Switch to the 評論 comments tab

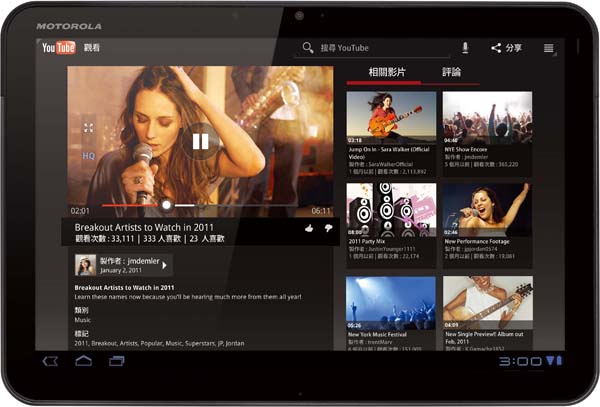click(x=452, y=72)
